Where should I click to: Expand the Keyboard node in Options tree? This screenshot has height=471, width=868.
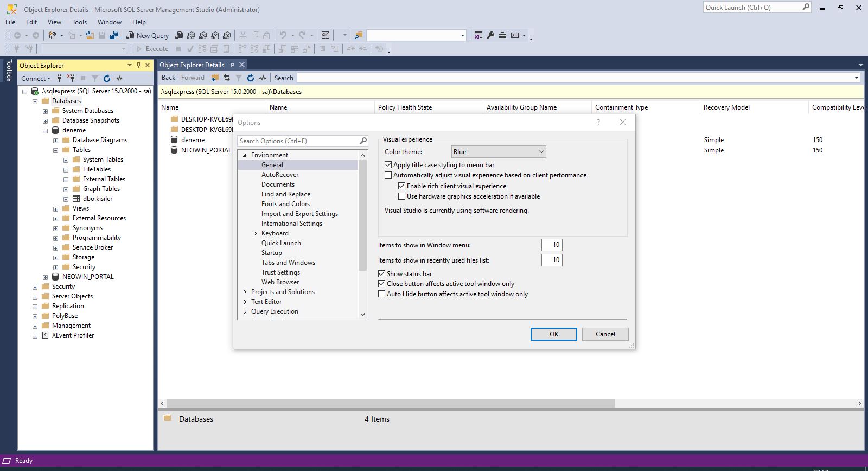[256, 233]
